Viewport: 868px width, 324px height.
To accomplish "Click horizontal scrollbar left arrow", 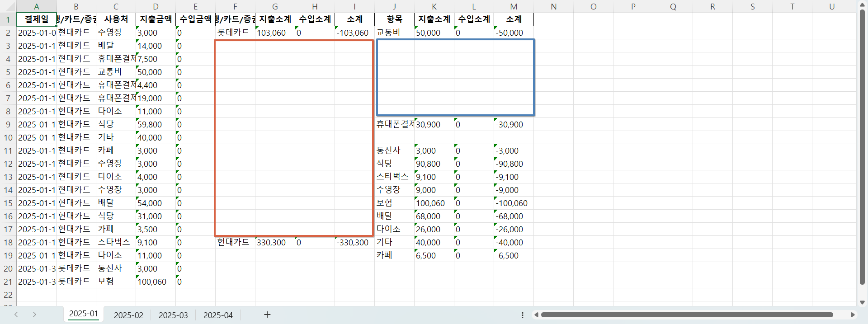I will [536, 315].
